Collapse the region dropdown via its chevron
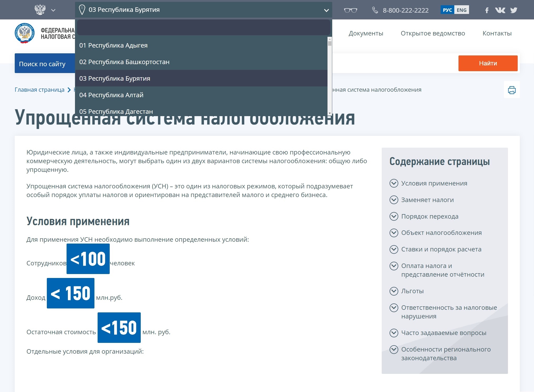Screen dimensions: 534x392 click(x=326, y=11)
